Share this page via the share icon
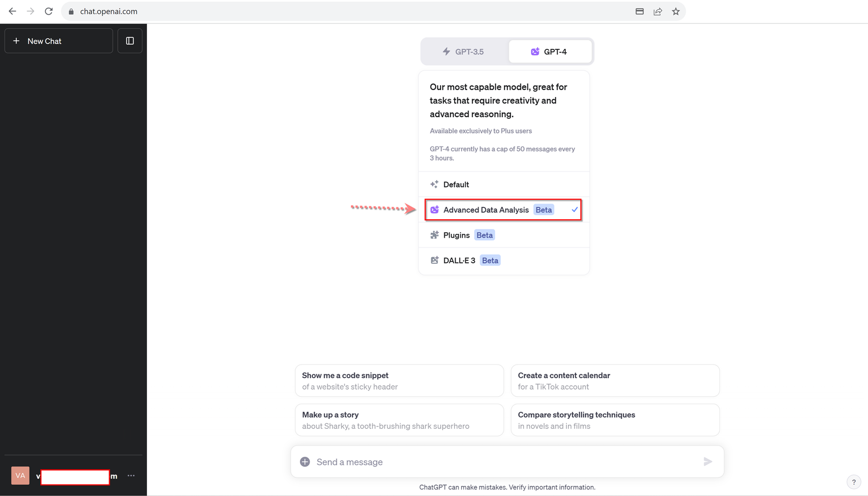This screenshot has height=496, width=868. (x=658, y=11)
